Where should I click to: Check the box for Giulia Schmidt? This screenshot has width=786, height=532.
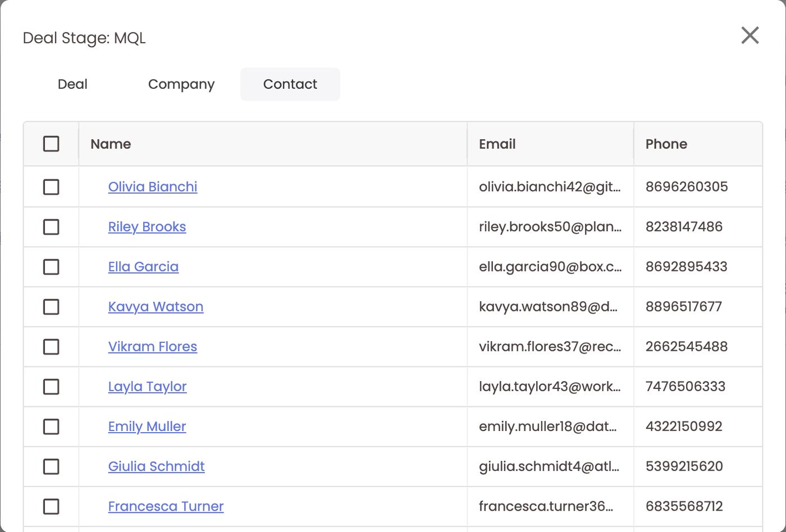tap(51, 466)
